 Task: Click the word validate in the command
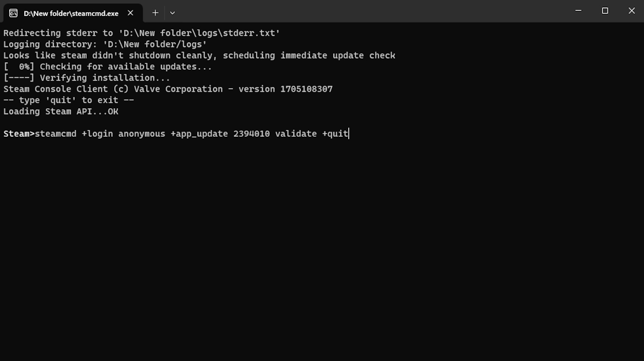[296, 134]
